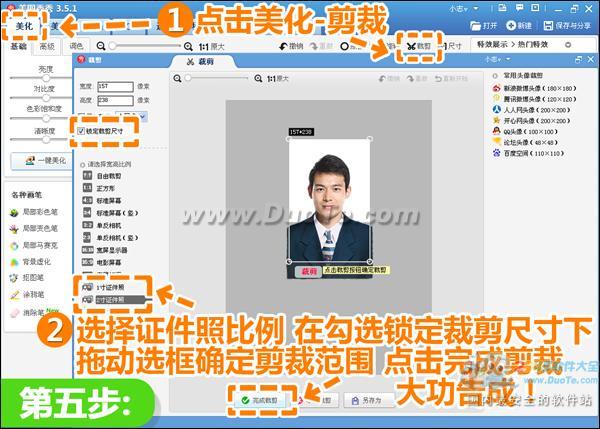Open the 背景虚化 background blur tool
This screenshot has width=600, height=429.
pyautogui.click(x=31, y=262)
